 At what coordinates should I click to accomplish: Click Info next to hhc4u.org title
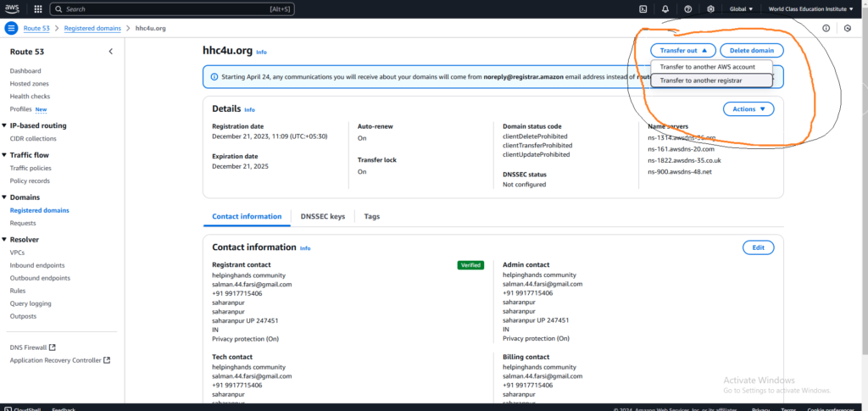click(261, 52)
